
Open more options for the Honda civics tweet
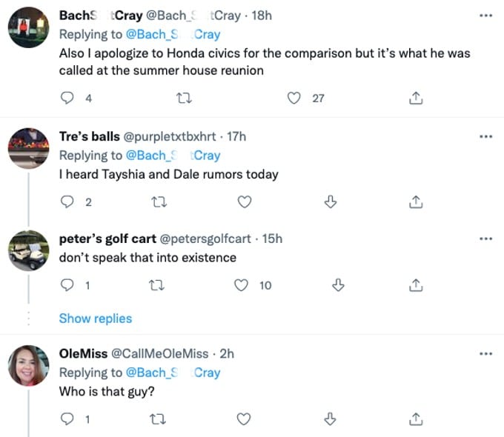485,16
